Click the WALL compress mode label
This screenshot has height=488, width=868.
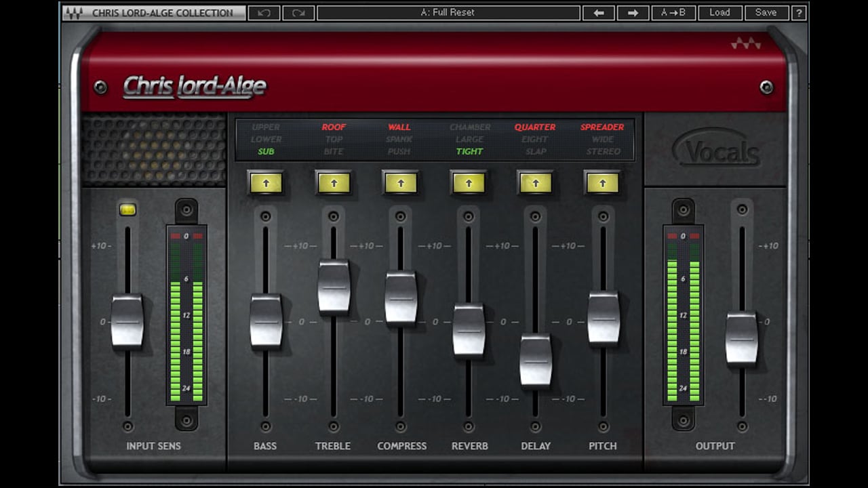tap(399, 127)
